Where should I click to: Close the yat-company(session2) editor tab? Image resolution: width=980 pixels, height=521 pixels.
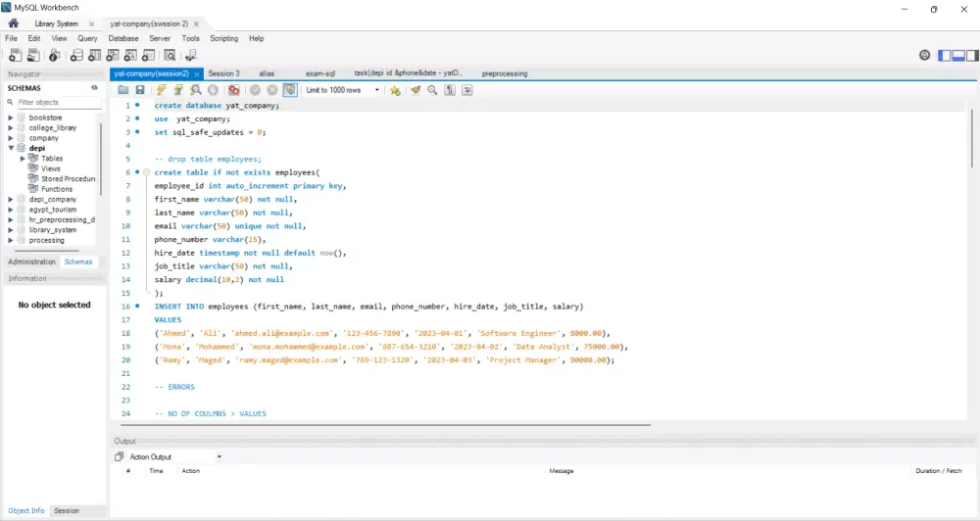197,73
